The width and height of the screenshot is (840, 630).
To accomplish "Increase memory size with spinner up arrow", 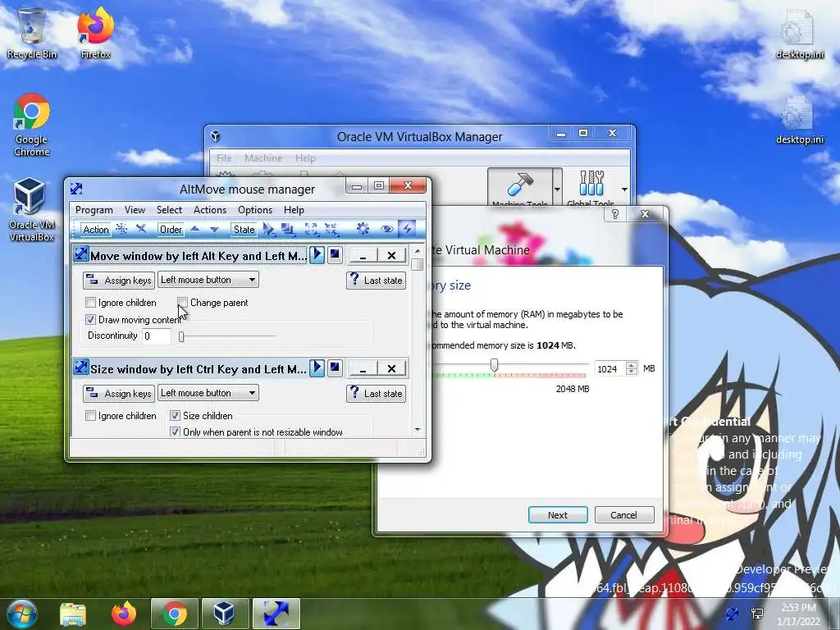I will click(632, 365).
